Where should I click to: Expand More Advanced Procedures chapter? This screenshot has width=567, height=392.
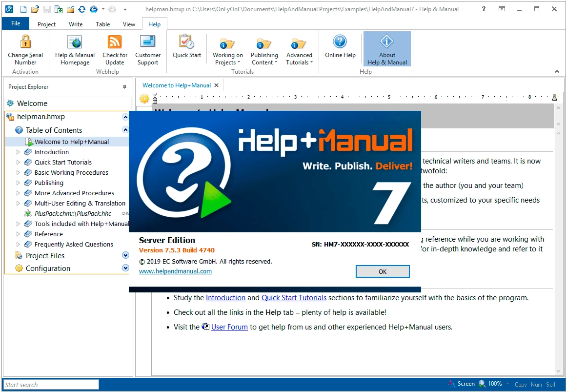18,193
